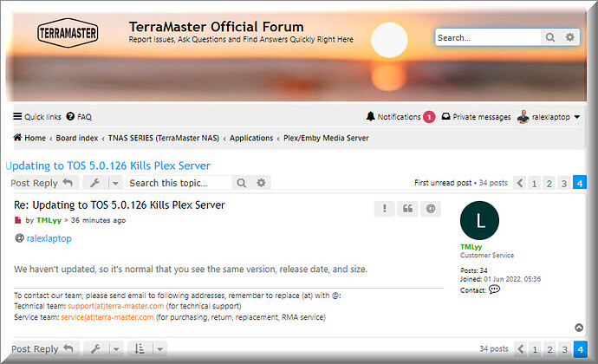The height and width of the screenshot is (364, 598).
Task: Click the red notification count badge
Action: pyautogui.click(x=429, y=117)
